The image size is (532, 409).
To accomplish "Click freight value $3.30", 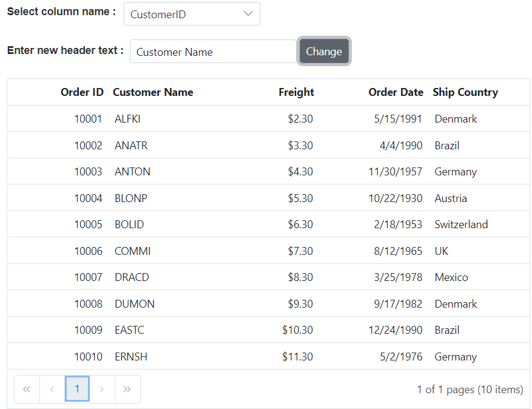I will [x=300, y=145].
